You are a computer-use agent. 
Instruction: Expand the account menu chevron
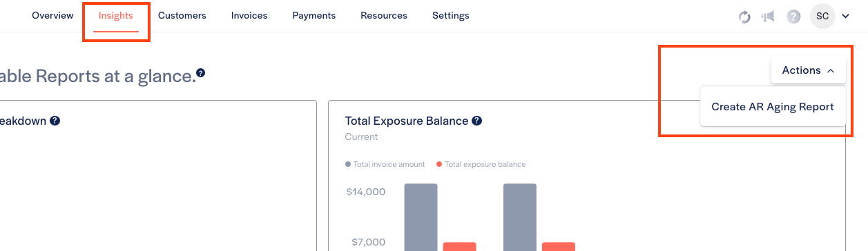(x=845, y=17)
